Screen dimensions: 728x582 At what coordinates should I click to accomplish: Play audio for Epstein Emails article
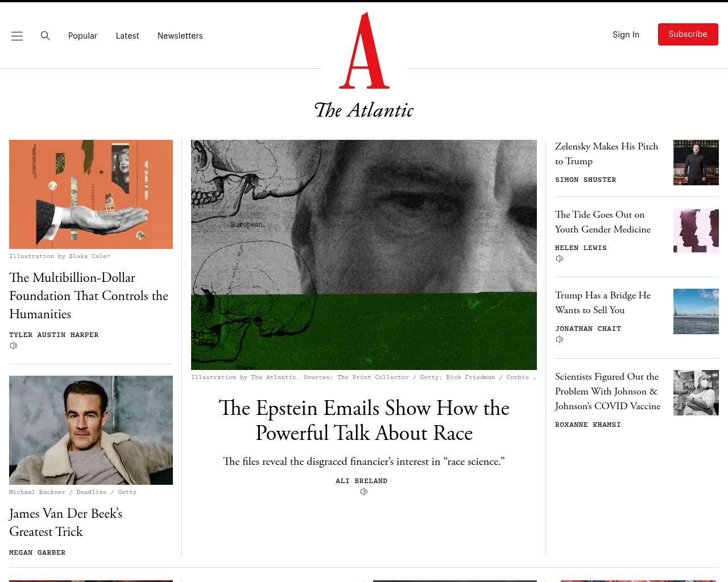coord(364,492)
